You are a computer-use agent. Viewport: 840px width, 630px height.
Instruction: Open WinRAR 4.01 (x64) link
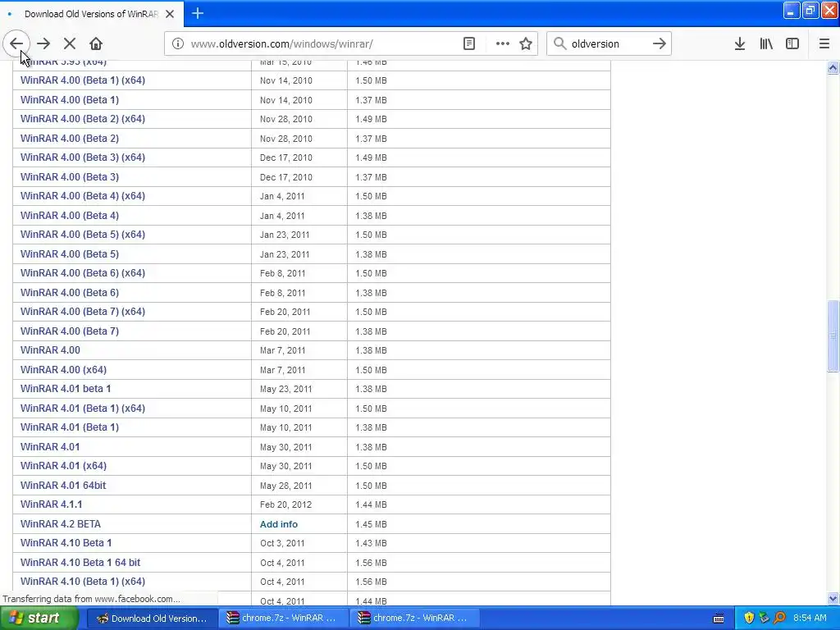point(63,466)
